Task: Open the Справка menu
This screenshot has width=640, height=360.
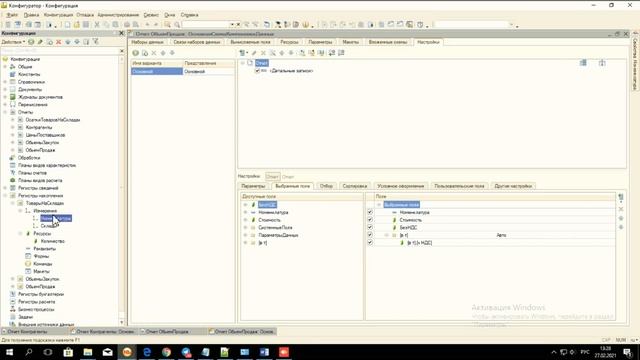Action: (189, 15)
